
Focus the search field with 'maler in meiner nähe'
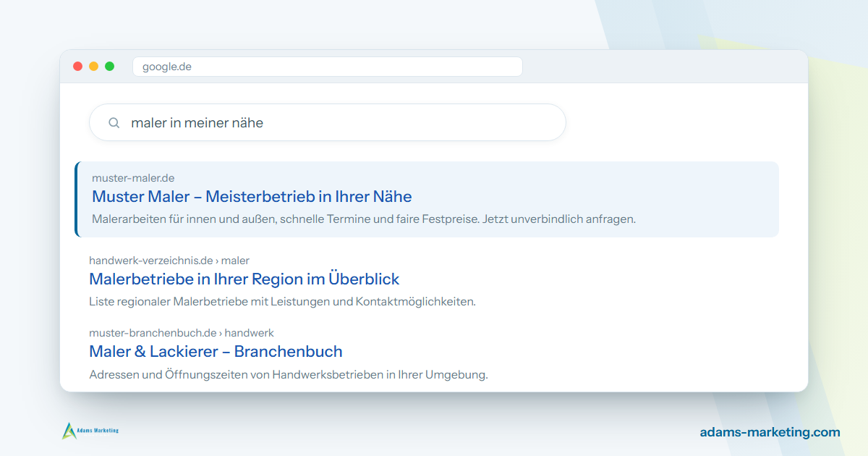point(327,122)
